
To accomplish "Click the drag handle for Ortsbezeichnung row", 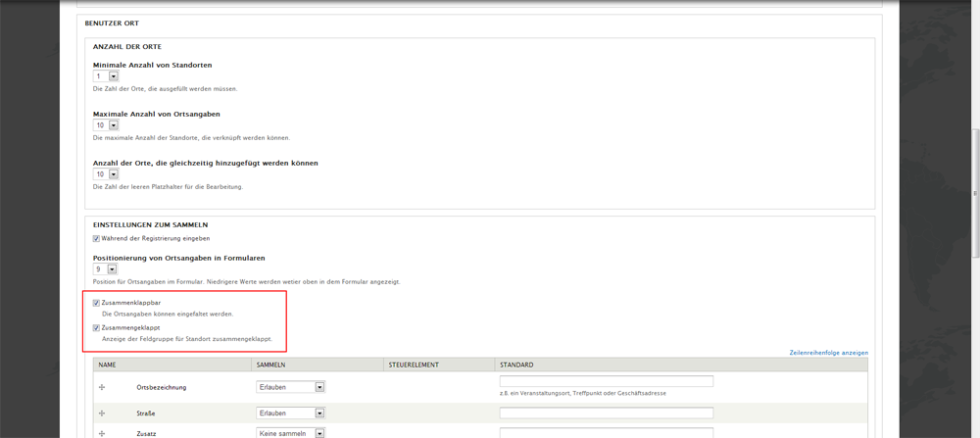I will pos(102,387).
